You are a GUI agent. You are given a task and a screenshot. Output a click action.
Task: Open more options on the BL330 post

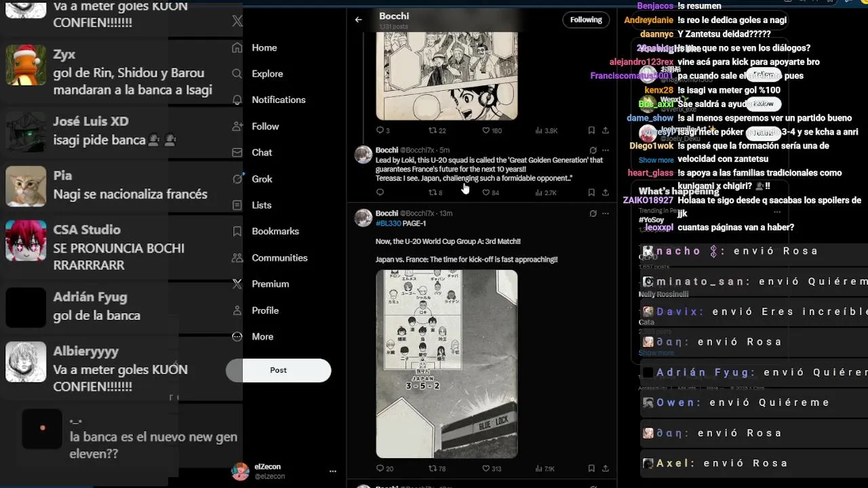tap(606, 213)
